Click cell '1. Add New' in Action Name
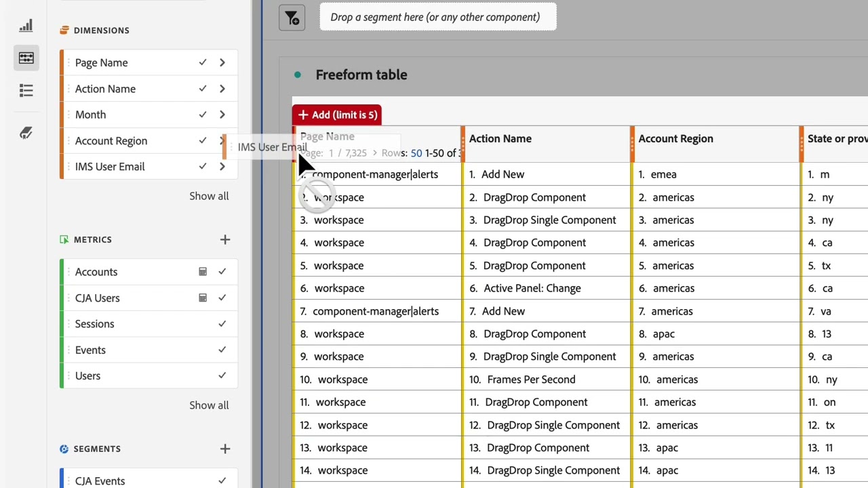The image size is (868, 488). [x=546, y=174]
